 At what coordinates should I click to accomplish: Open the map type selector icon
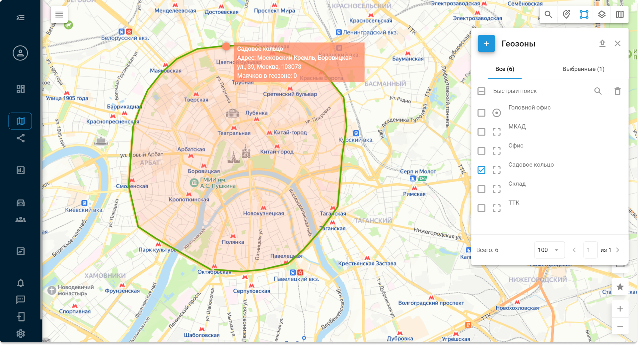619,15
